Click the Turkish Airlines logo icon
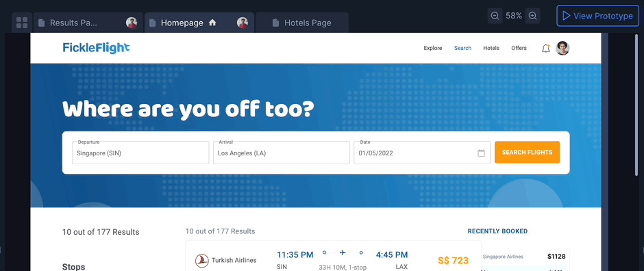 click(201, 260)
